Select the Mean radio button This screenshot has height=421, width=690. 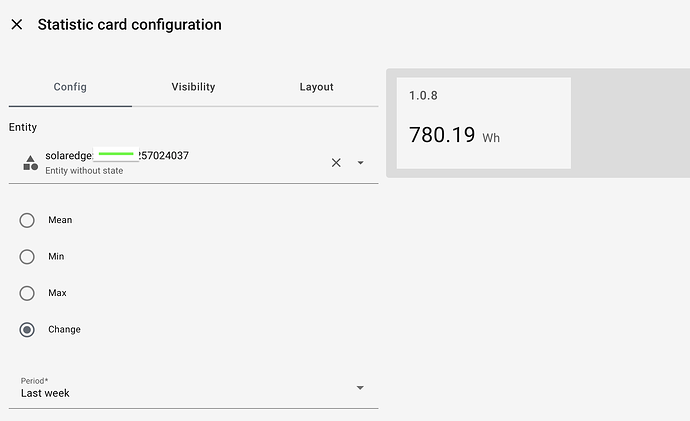coord(28,220)
